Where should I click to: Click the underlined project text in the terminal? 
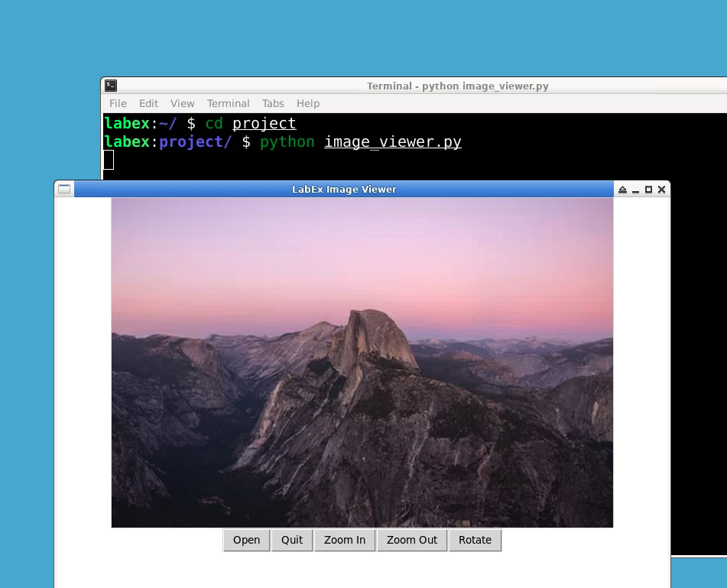point(264,123)
